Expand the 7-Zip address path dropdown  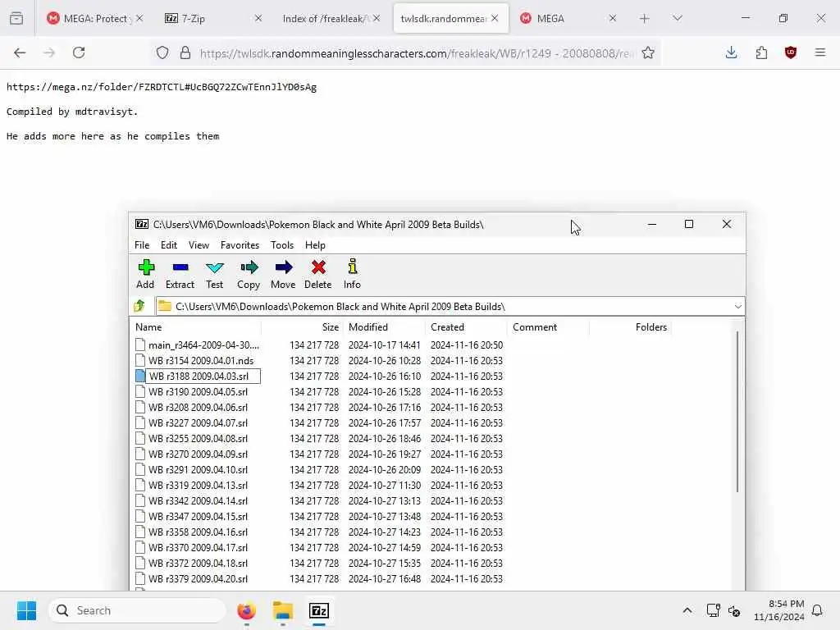pos(737,307)
